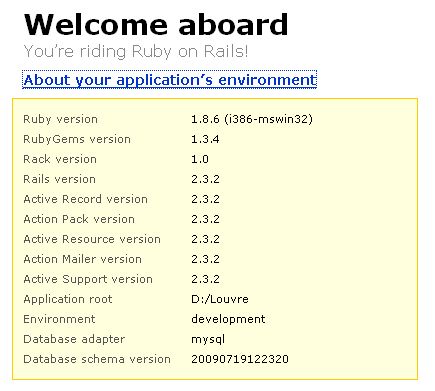Select schema value '20090719122320'
The image size is (435, 391).
coord(240,359)
